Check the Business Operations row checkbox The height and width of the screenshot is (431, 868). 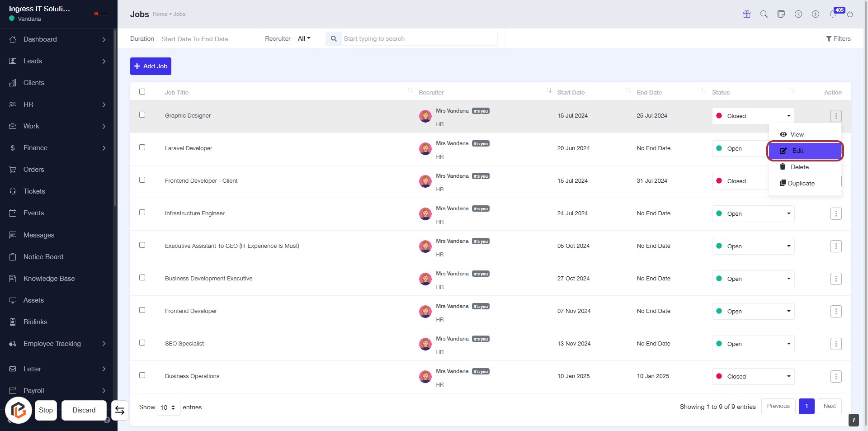tap(142, 375)
